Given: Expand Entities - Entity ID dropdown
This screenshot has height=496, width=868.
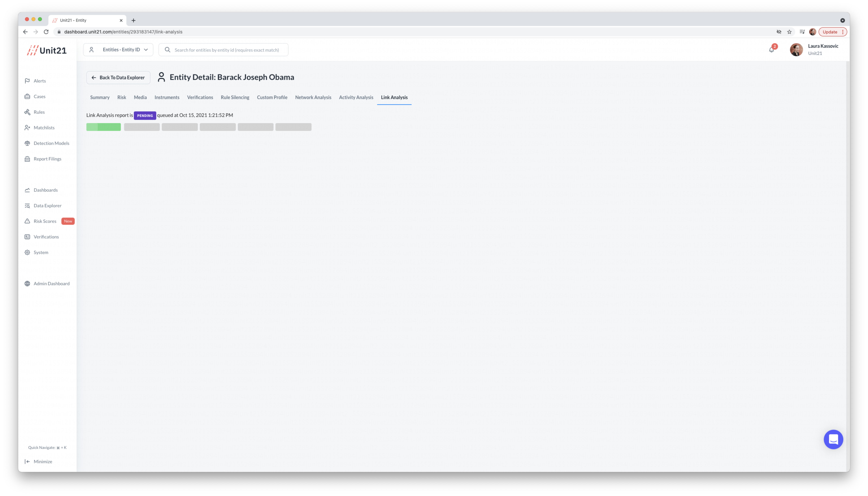Looking at the screenshot, I should tap(118, 50).
